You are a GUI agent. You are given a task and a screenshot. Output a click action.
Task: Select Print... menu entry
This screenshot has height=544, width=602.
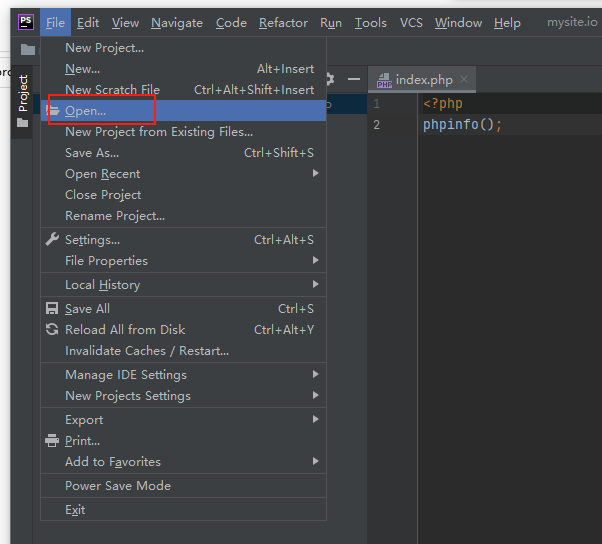point(184,440)
